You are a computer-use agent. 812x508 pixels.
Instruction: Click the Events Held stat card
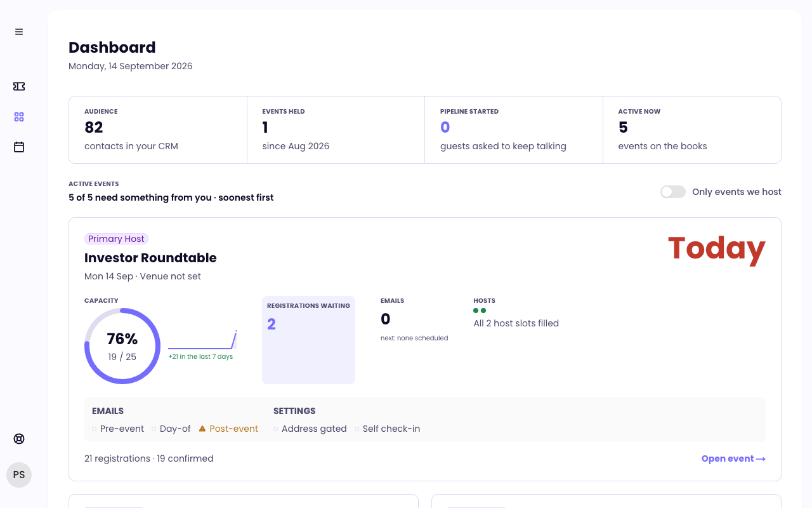pyautogui.click(x=336, y=130)
